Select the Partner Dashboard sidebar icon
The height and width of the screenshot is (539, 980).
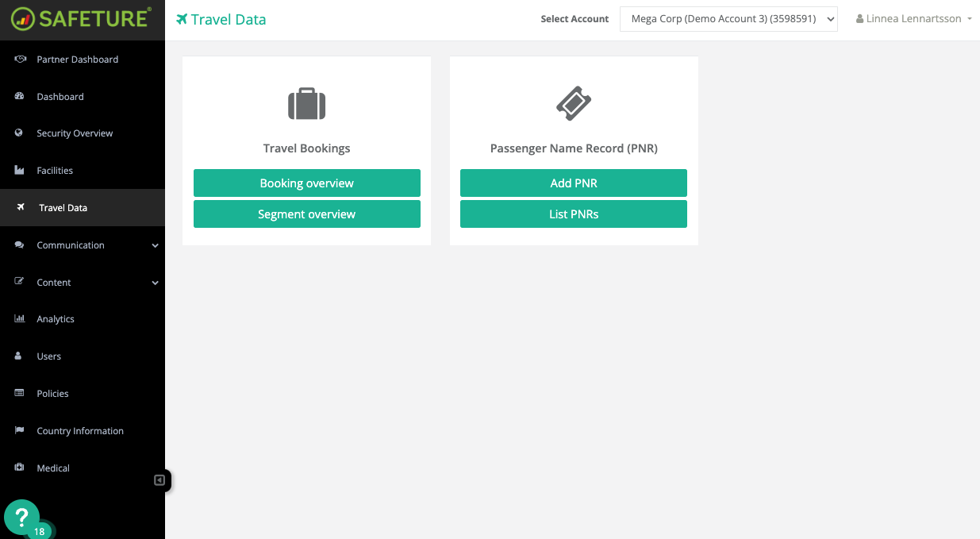[x=18, y=59]
